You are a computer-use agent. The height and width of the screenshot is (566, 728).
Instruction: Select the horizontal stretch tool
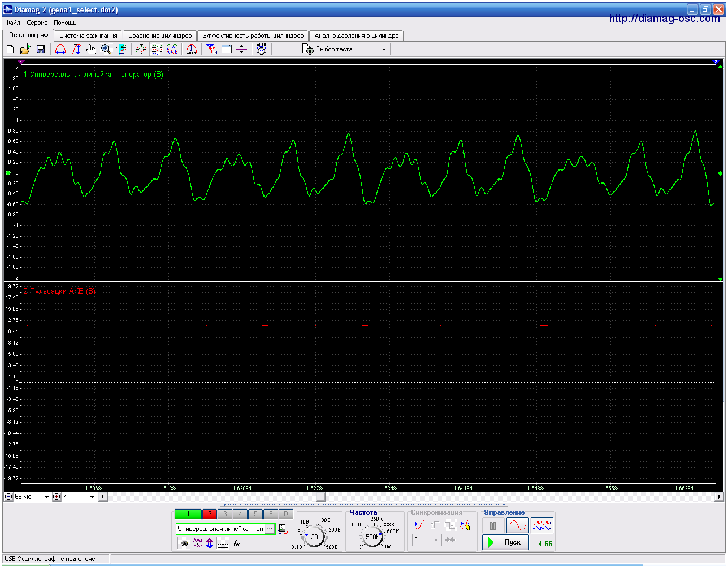[60, 50]
